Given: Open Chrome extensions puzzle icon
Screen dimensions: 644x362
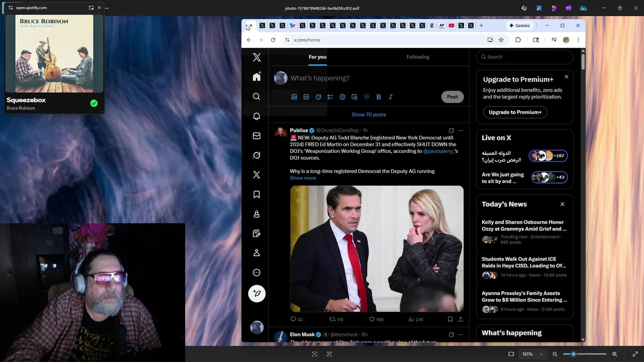Looking at the screenshot, I should [518, 40].
